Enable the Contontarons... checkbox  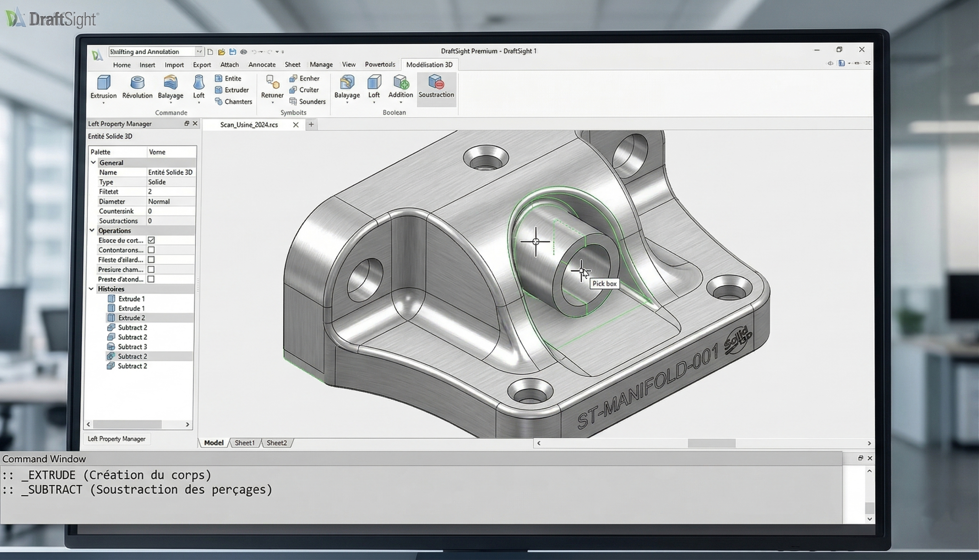151,250
